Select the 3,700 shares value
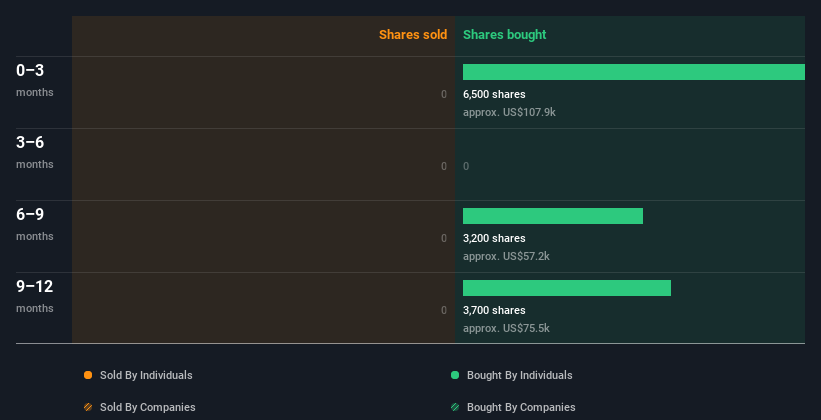The height and width of the screenshot is (420, 821). click(x=494, y=311)
